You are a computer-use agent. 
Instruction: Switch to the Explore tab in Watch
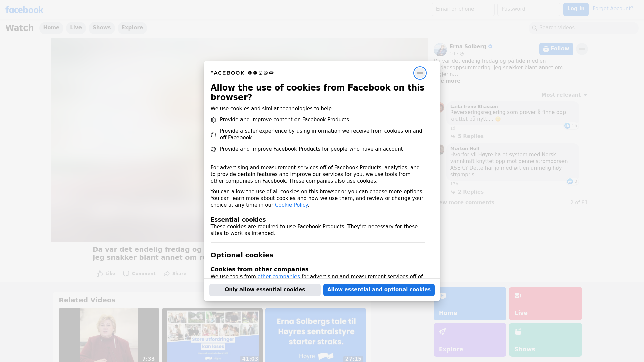(x=132, y=28)
